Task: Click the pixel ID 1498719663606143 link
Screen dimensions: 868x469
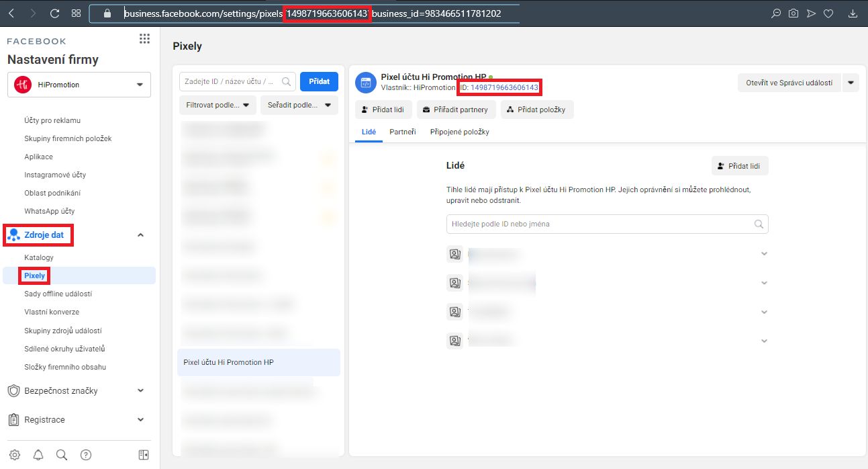Action: (504, 87)
